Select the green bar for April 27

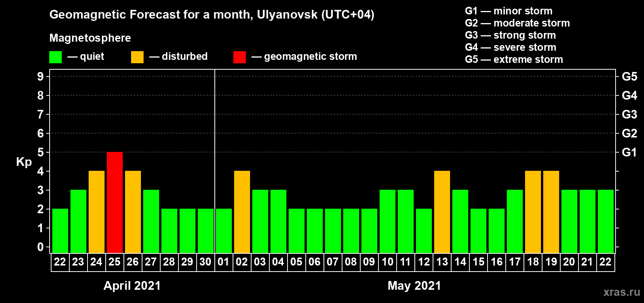point(151,222)
